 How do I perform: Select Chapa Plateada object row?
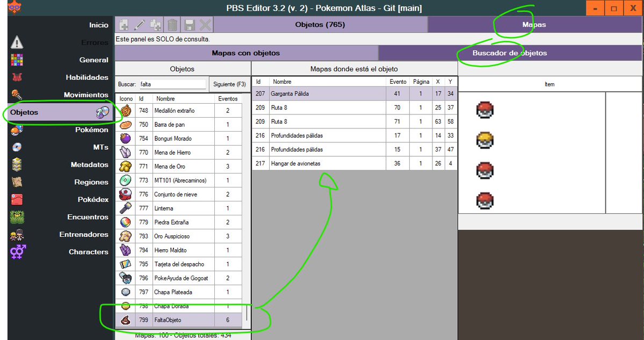(179, 292)
